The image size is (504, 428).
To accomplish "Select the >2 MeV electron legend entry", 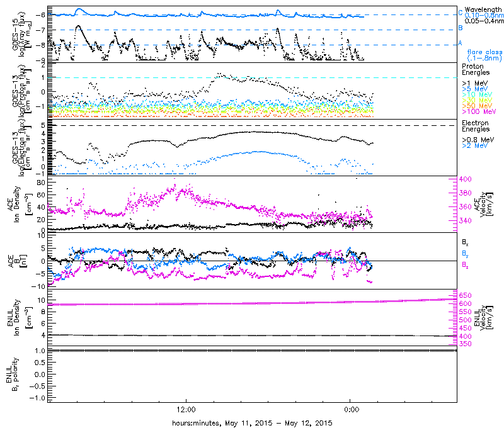I will click(x=475, y=146).
